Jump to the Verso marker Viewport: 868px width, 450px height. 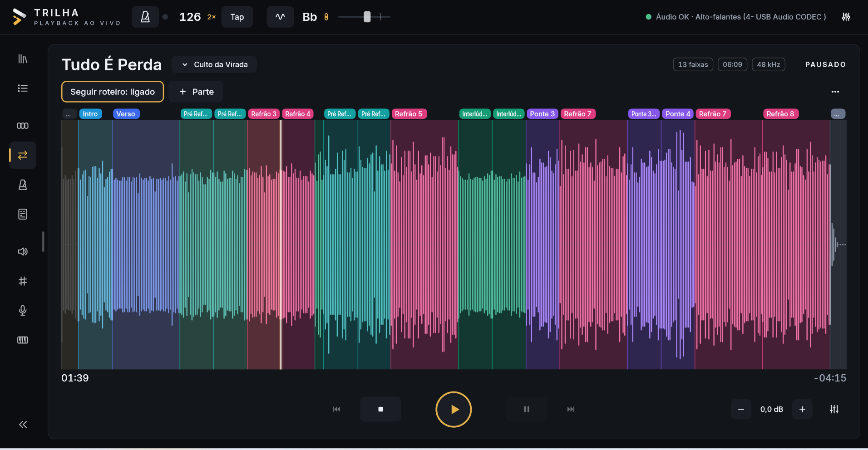tap(126, 114)
